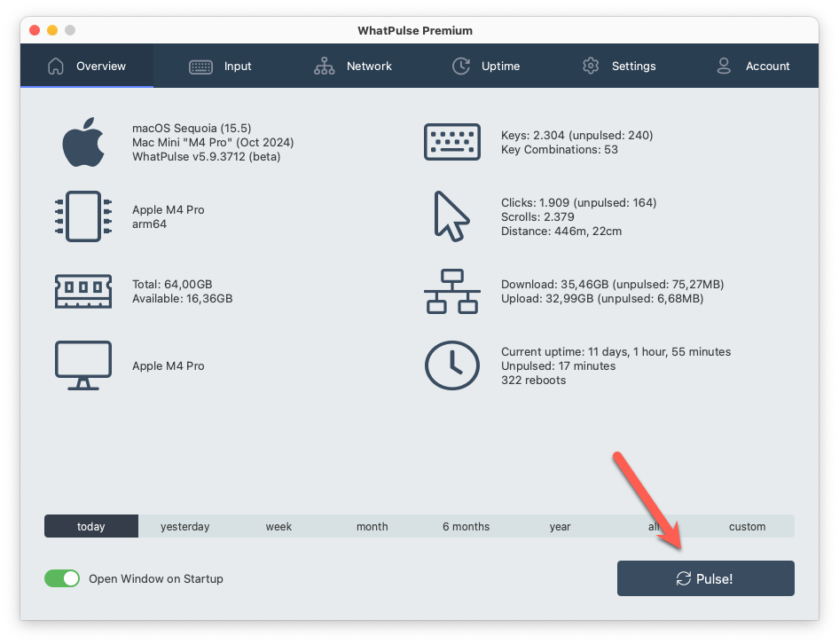
Task: Click the monitor display icon
Action: click(83, 365)
